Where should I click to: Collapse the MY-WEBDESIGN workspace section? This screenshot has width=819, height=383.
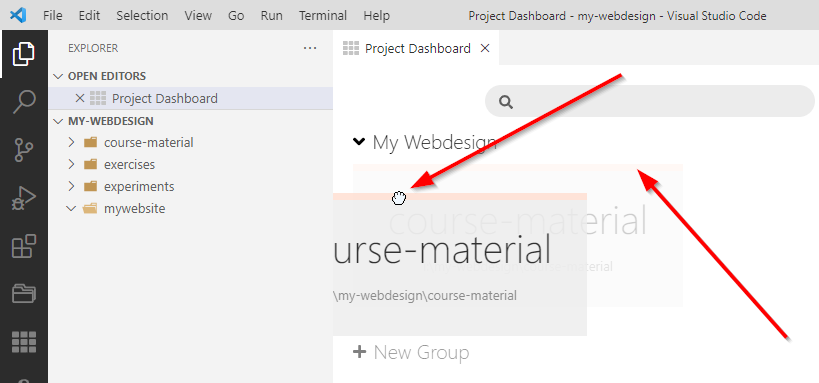click(x=58, y=121)
